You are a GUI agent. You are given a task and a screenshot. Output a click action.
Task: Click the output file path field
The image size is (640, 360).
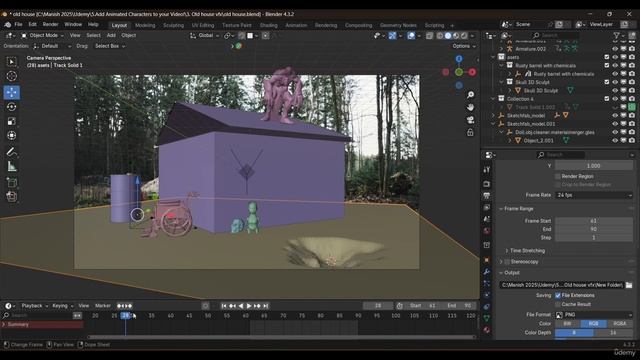coord(562,285)
